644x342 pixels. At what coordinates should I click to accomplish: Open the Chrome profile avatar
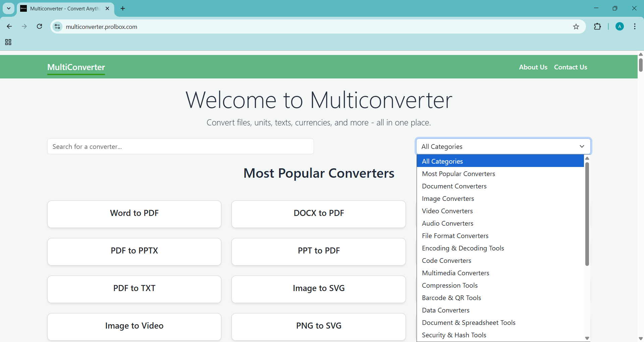click(x=620, y=27)
